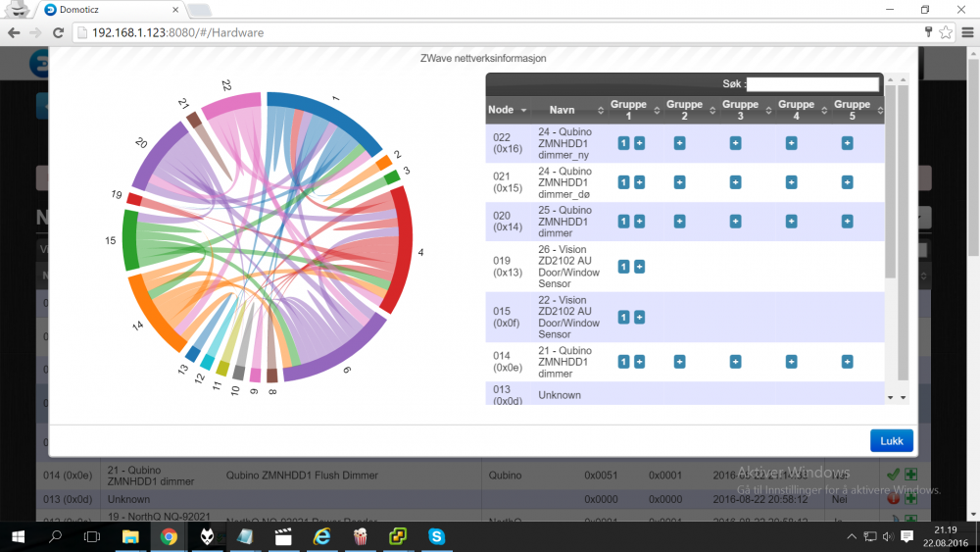The height and width of the screenshot is (552, 980).
Task: Add Gruppe 3 association for node 020
Action: (x=735, y=222)
